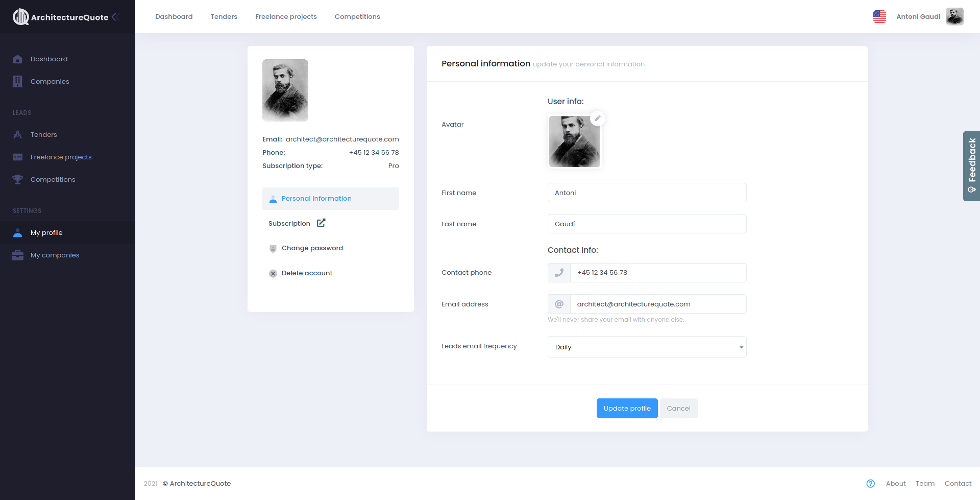Image resolution: width=980 pixels, height=500 pixels.
Task: Collapse sidebar using the double-chevron icon
Action: 116,17
